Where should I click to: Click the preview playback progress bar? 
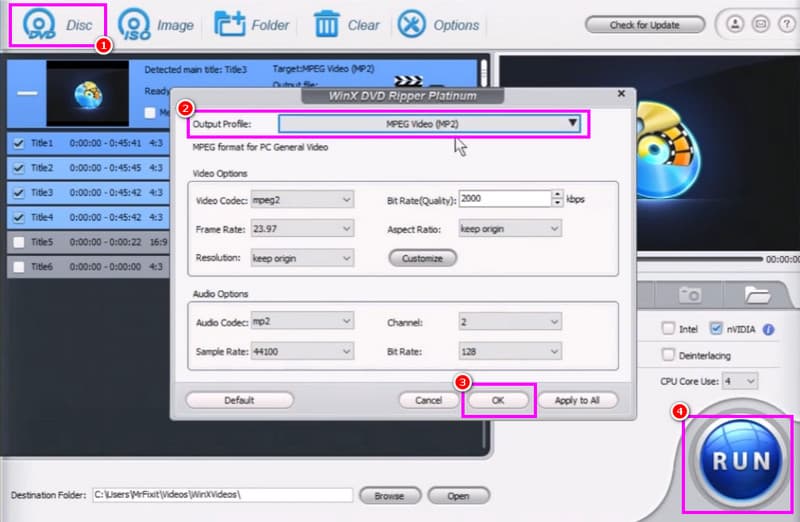(x=700, y=259)
